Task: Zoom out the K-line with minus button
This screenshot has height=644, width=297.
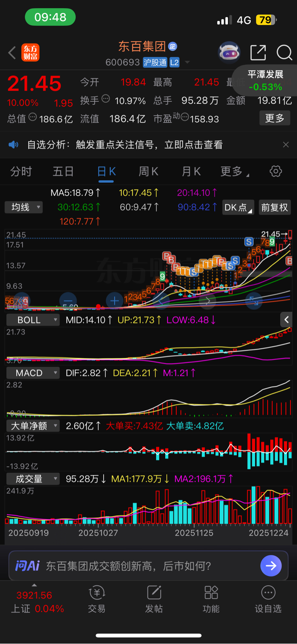Action: click(x=68, y=301)
